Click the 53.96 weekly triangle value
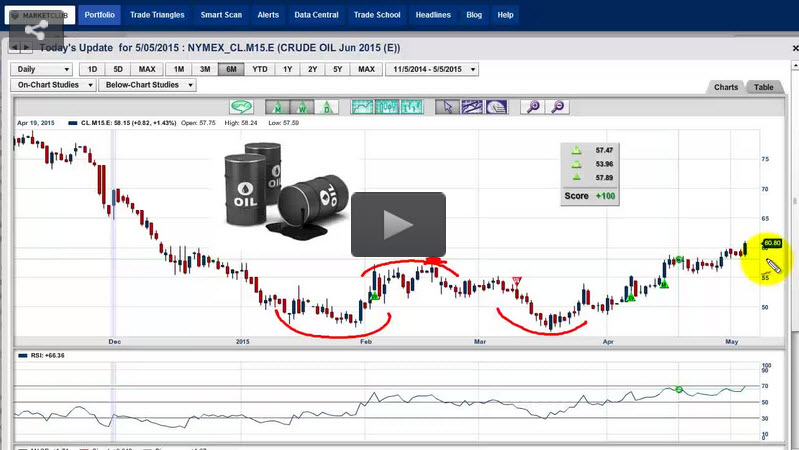This screenshot has height=450, width=799. click(604, 164)
